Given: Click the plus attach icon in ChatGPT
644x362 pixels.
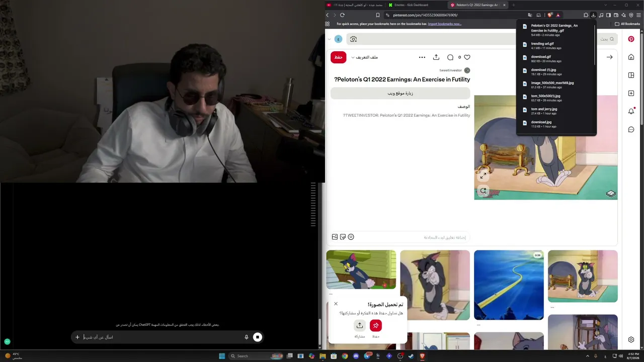Looking at the screenshot, I should point(77,337).
